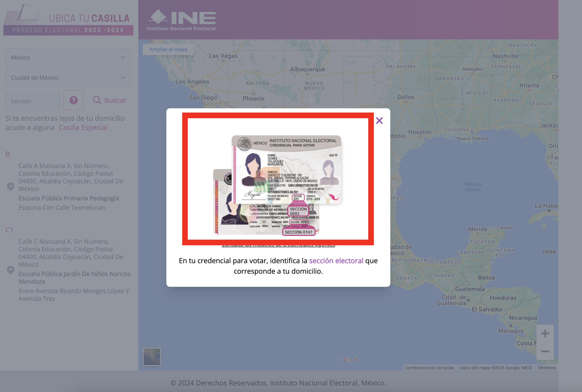582x392 pixels.
Task: Click the question mark help icon
Action: pyautogui.click(x=73, y=100)
